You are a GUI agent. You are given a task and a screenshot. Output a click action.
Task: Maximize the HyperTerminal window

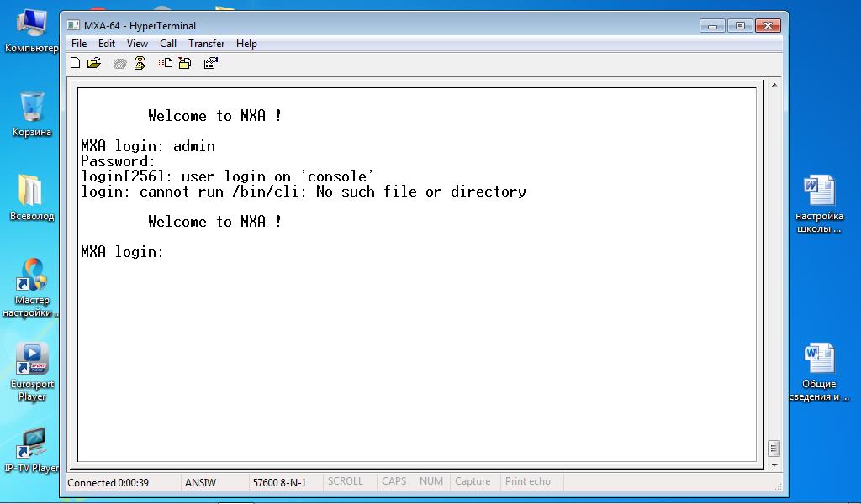(x=740, y=26)
